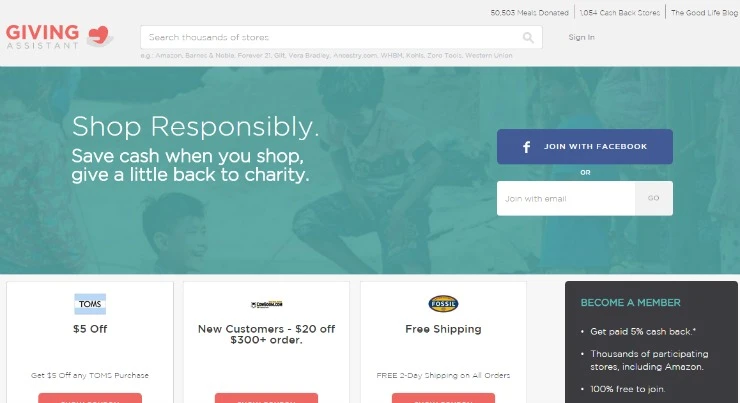Click the magnifying glass search icon
The width and height of the screenshot is (740, 403).
tap(528, 38)
